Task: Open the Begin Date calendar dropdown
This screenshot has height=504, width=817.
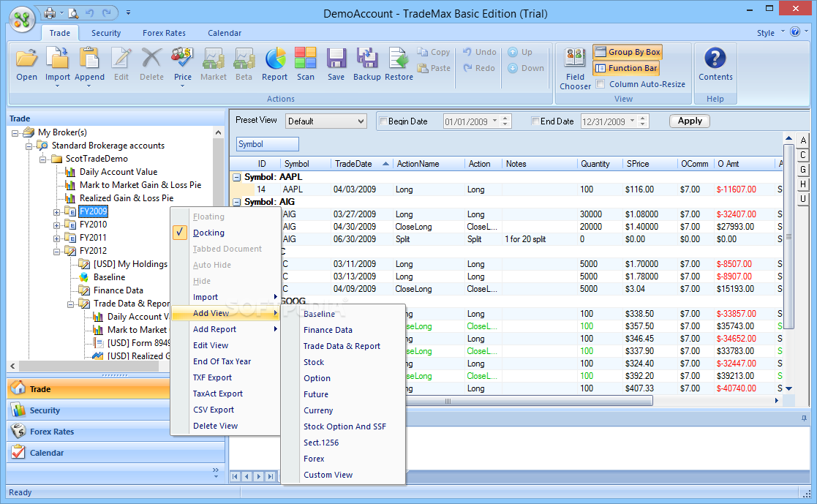Action: click(494, 121)
